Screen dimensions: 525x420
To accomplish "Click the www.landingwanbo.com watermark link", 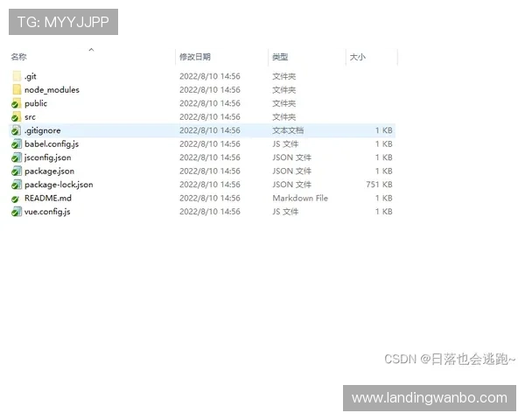I will [x=430, y=398].
